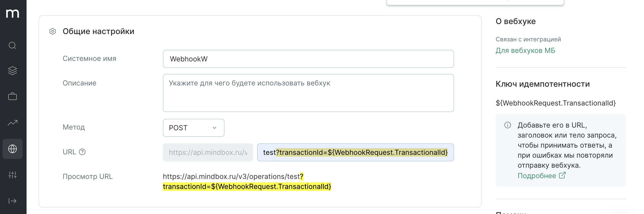Viewport: 644px width, 214px height.
Task: Expand sidebar with the arrow icon
Action: click(x=13, y=201)
